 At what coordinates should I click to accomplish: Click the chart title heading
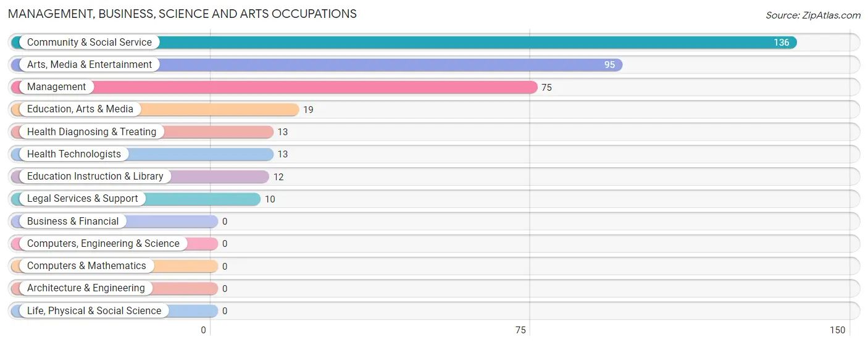coord(182,14)
